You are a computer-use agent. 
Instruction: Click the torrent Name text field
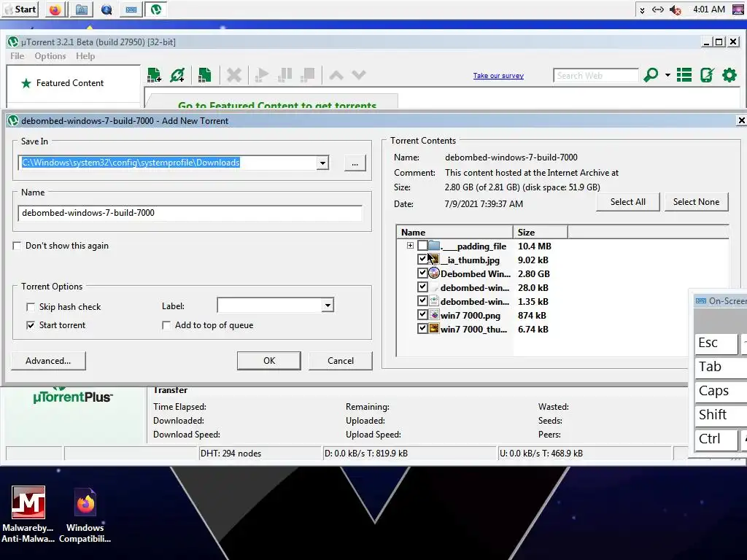pos(190,213)
